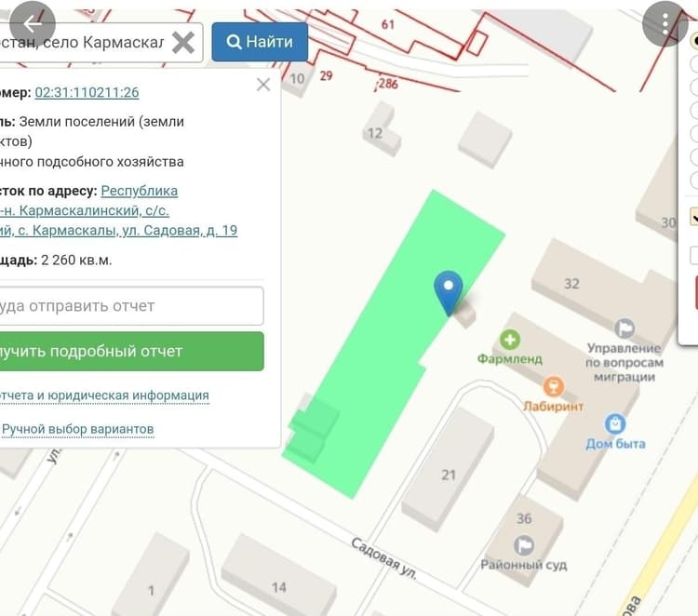
Task: Click the search address text field
Action: [x=101, y=42]
